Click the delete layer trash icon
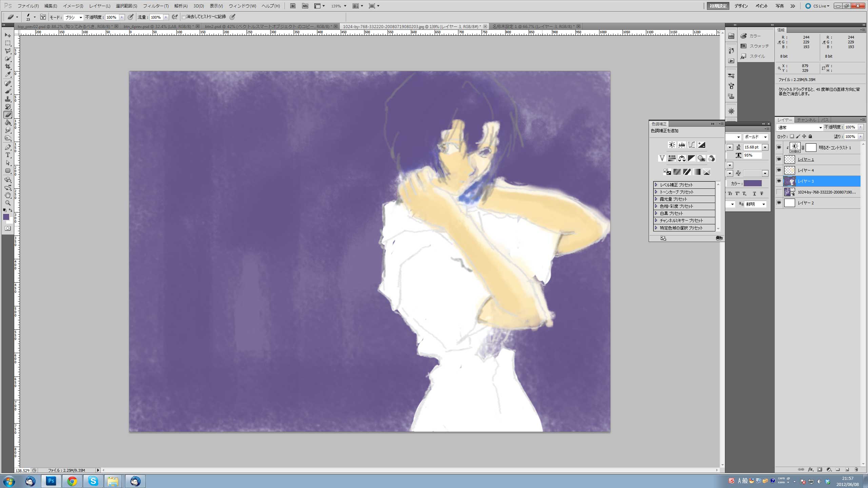 [856, 469]
